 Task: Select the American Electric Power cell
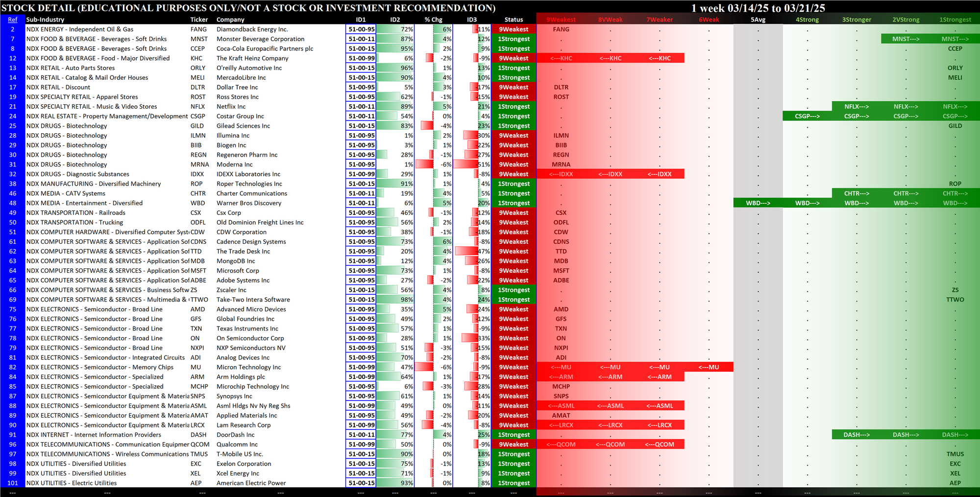(251, 483)
